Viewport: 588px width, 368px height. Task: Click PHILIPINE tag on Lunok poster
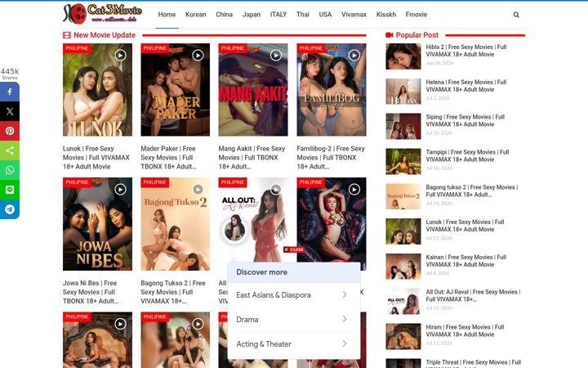point(77,48)
